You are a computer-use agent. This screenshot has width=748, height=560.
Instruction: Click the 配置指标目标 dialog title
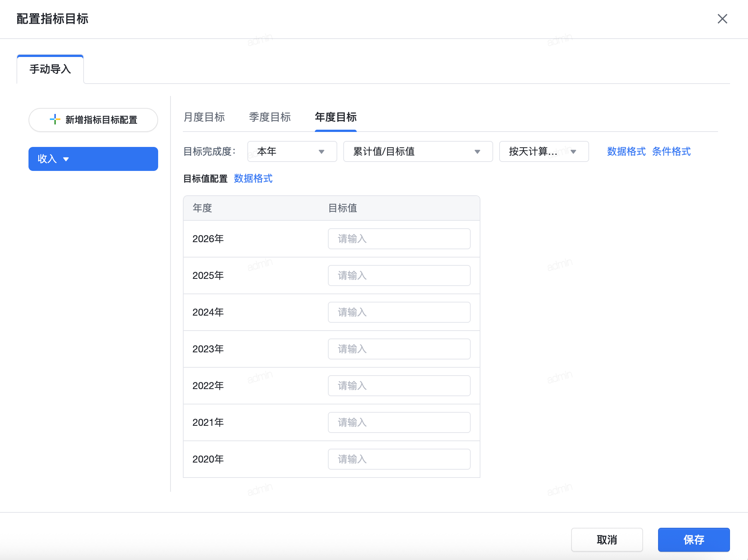point(52,19)
